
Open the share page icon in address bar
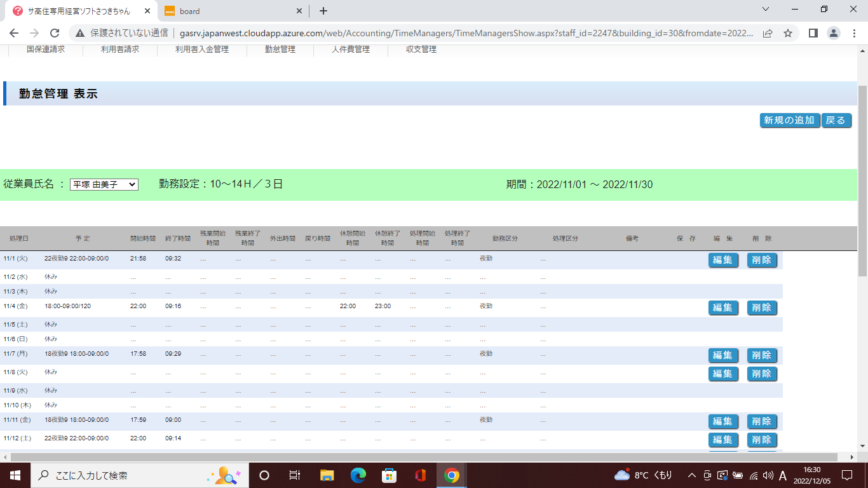[x=768, y=33]
